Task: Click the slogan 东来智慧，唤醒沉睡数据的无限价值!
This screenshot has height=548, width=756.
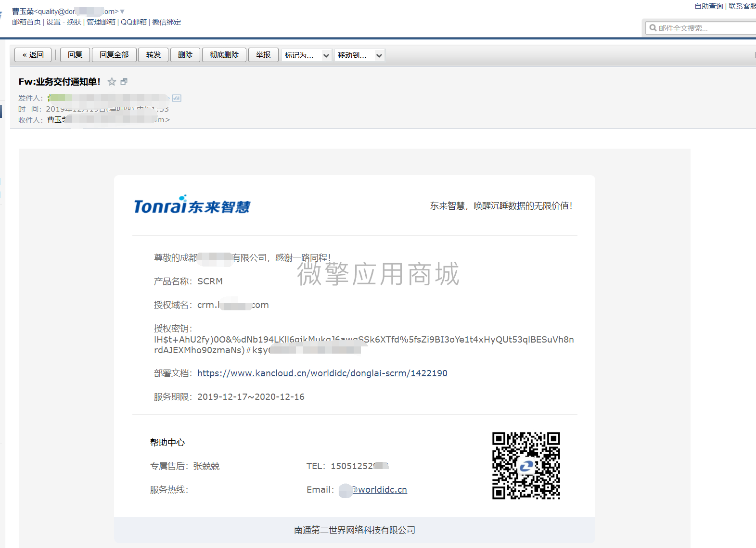Action: (501, 206)
